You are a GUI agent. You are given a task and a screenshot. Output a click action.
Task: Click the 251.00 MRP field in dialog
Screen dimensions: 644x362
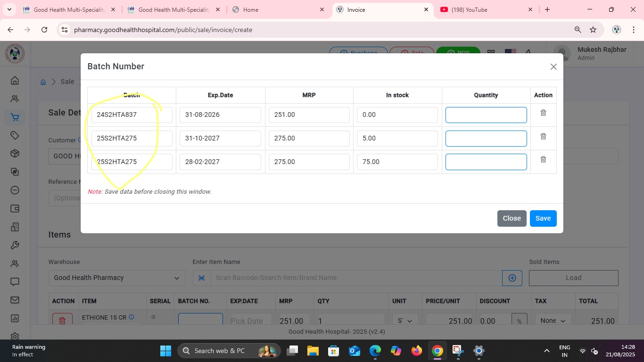tap(309, 115)
